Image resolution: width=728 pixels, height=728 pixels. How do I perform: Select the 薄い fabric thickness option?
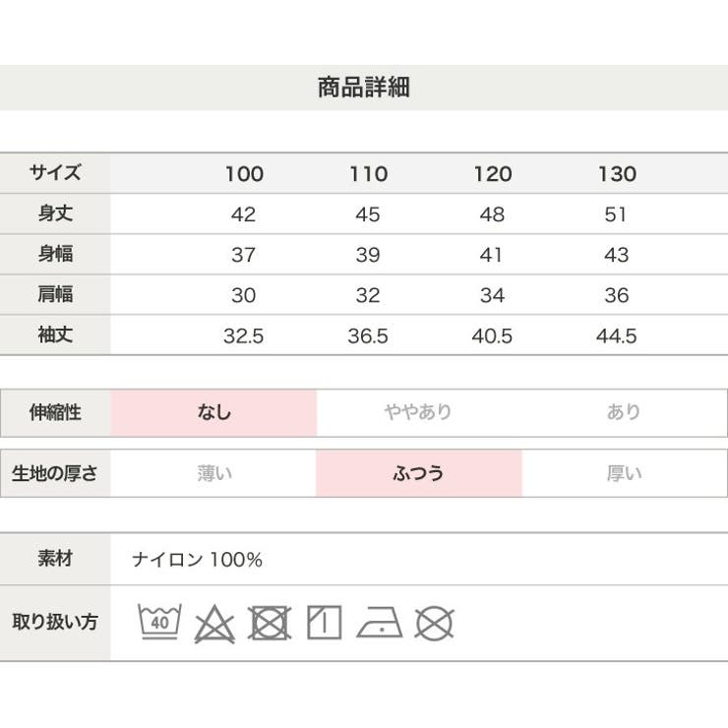[x=213, y=473]
